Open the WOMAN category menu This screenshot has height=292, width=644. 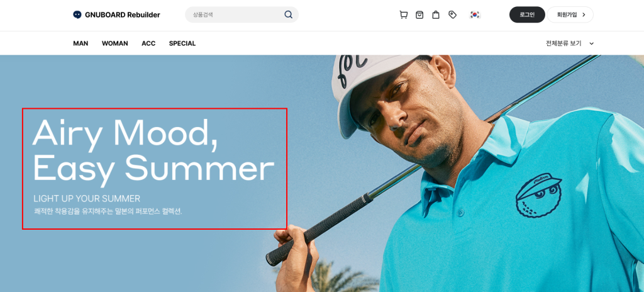pos(114,43)
